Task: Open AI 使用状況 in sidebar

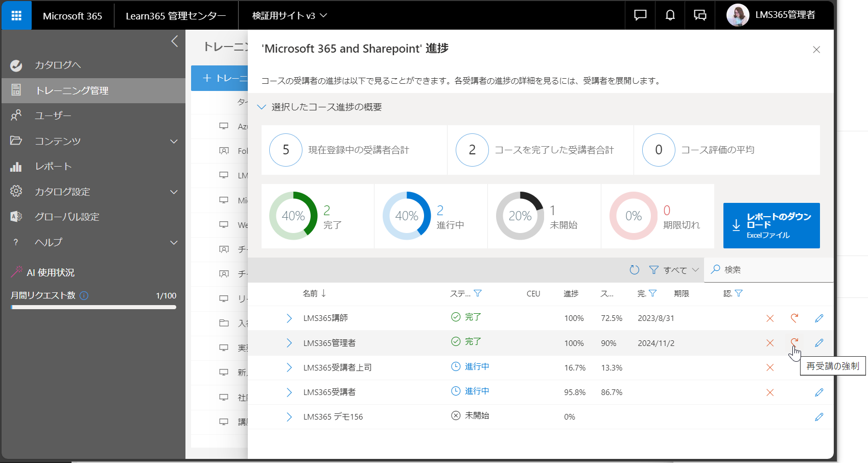Action: (x=43, y=272)
